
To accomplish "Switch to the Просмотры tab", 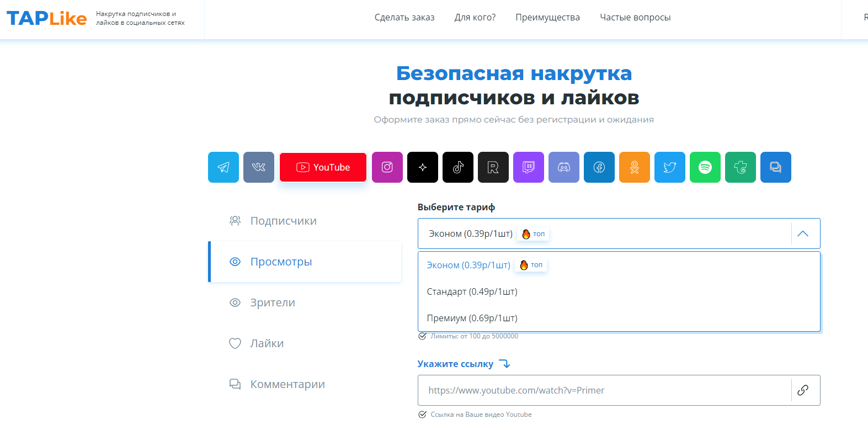I will coord(305,262).
